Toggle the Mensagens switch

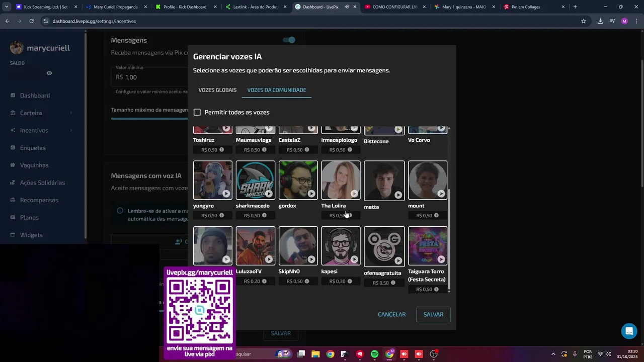[x=289, y=40]
